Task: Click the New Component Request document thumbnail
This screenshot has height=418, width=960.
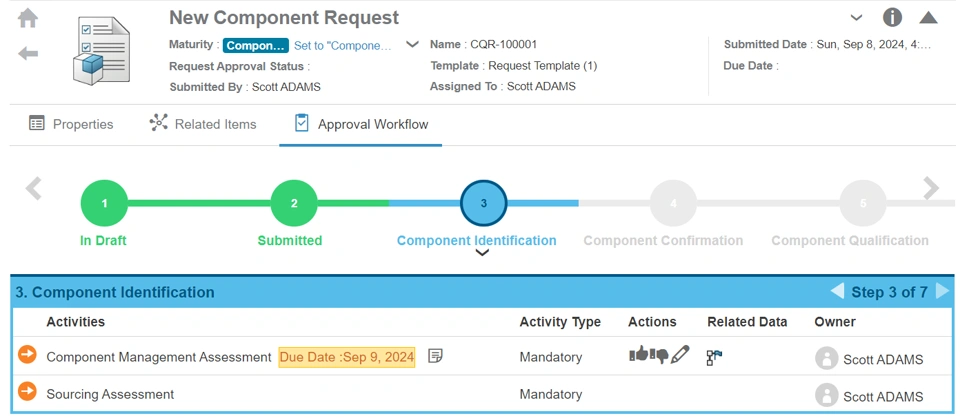Action: [x=101, y=51]
